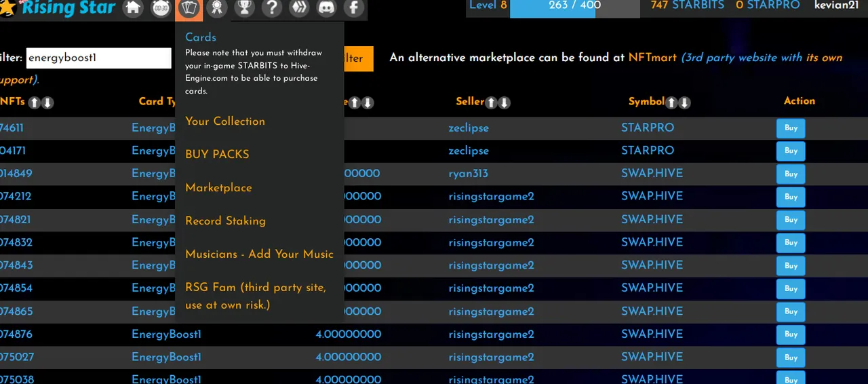This screenshot has width=868, height=384.
Task: Click the level progress bar 263 / 400
Action: 574,7
